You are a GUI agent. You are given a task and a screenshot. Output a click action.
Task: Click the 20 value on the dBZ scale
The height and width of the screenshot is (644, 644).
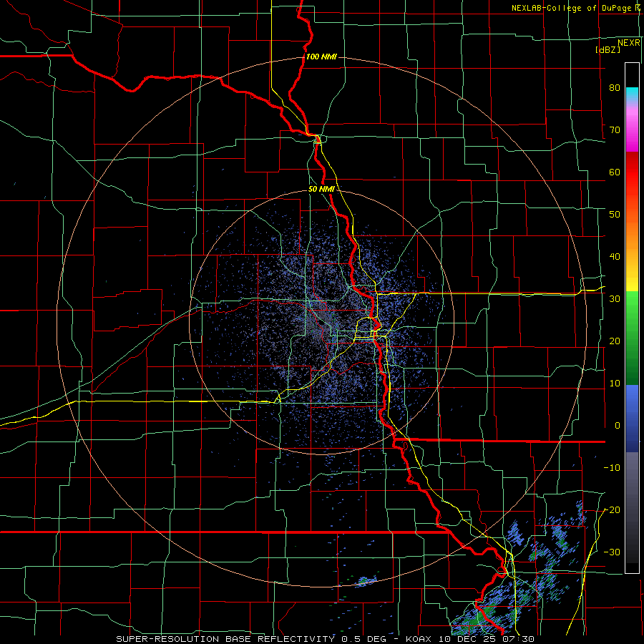tap(615, 341)
